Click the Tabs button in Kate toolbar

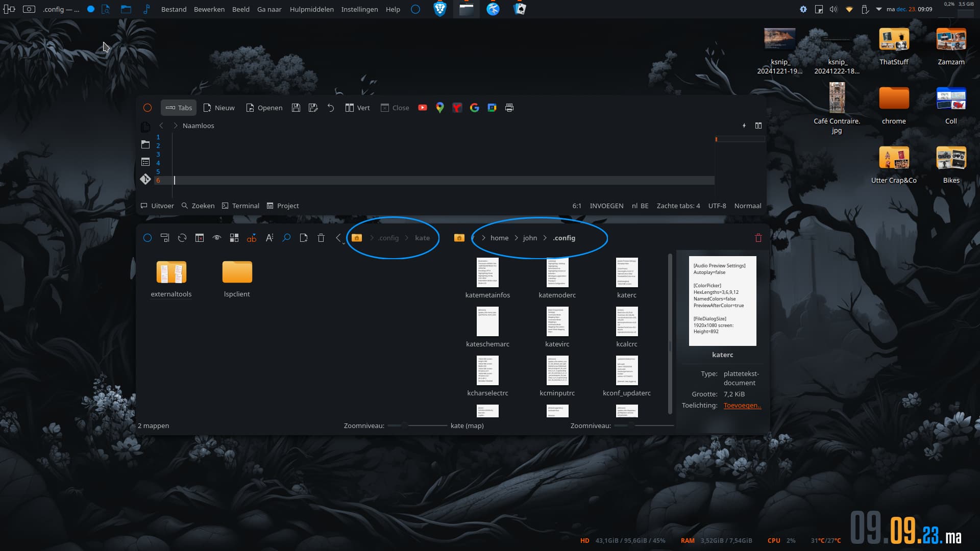[x=179, y=108]
